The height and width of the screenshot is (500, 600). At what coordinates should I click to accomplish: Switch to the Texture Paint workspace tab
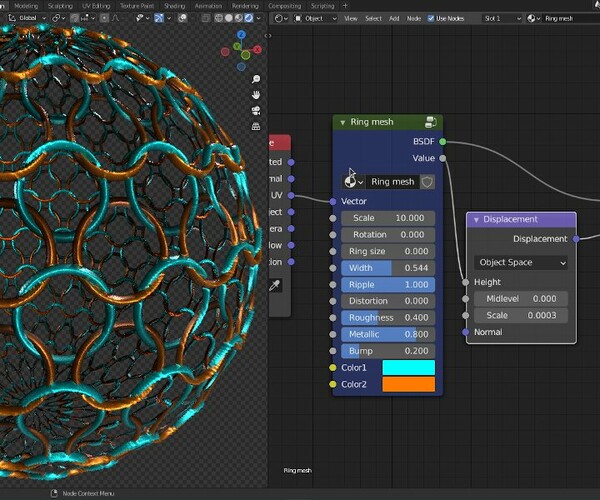click(137, 6)
